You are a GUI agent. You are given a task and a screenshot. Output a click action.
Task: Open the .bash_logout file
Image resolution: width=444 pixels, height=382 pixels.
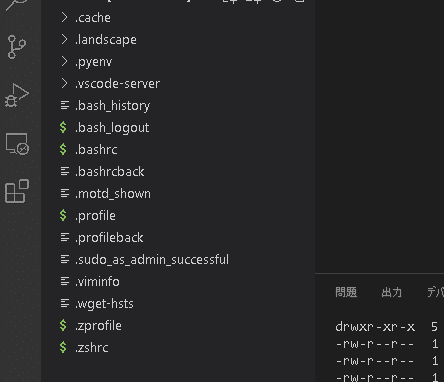tap(112, 128)
